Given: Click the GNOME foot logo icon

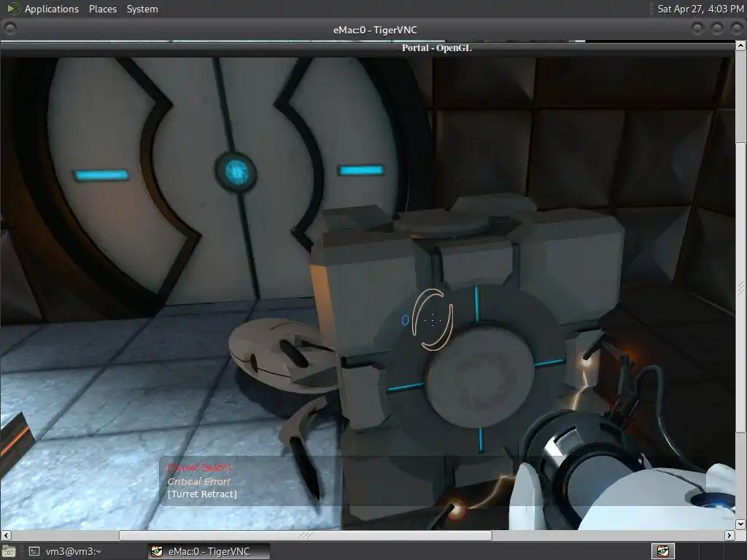Looking at the screenshot, I should pos(13,9).
